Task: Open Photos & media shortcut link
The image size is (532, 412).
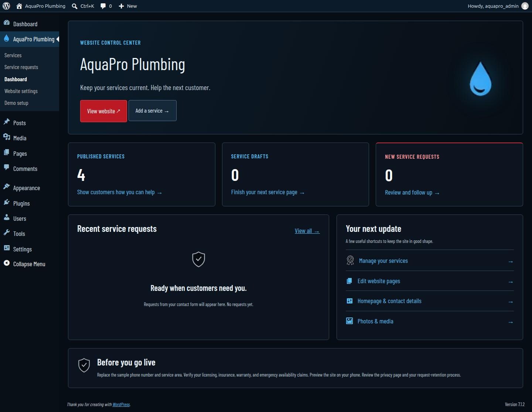Action: coord(375,322)
